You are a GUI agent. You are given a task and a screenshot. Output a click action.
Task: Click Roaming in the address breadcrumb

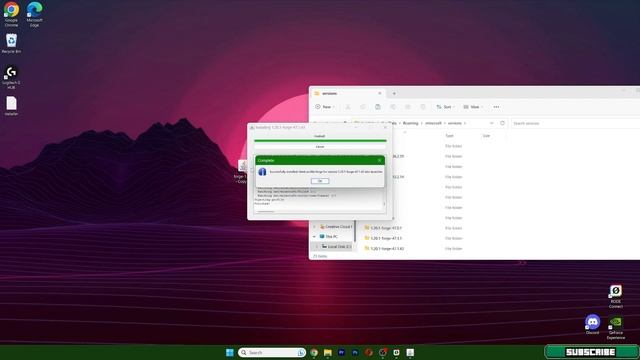pos(410,123)
